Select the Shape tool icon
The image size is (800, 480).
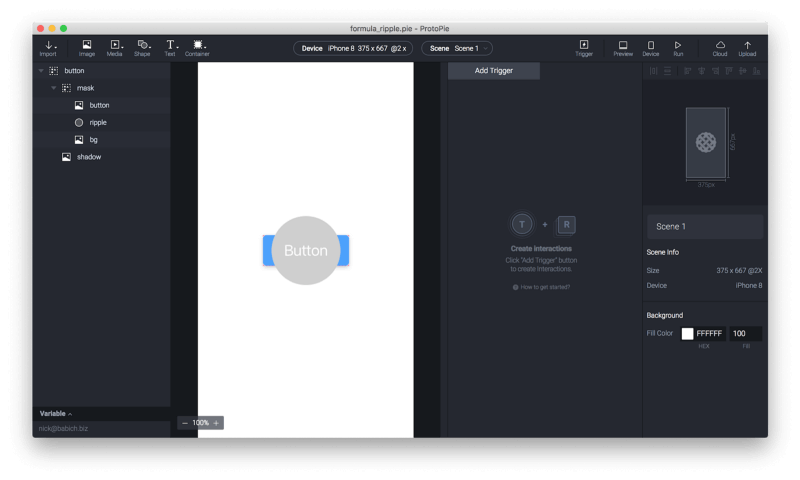pyautogui.click(x=143, y=45)
